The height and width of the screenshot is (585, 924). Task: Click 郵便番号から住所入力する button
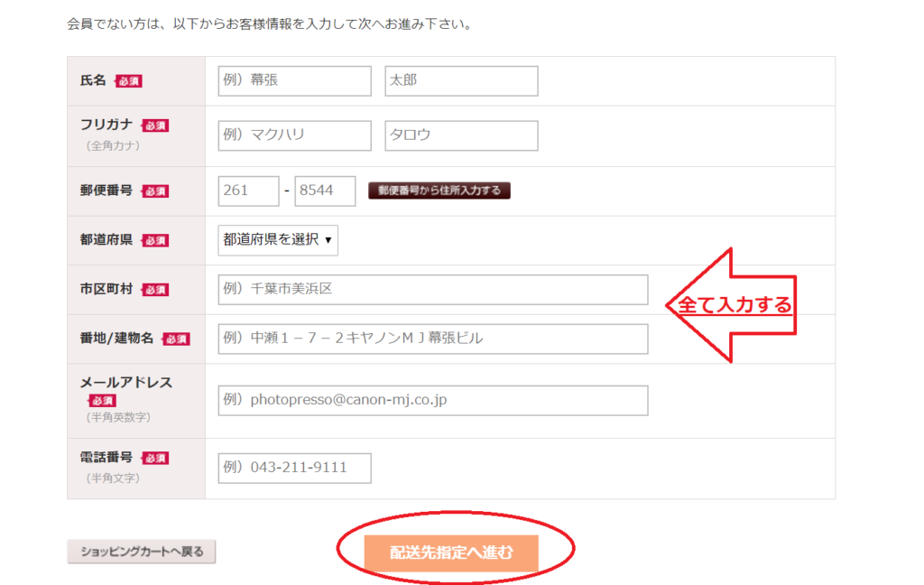(x=439, y=190)
